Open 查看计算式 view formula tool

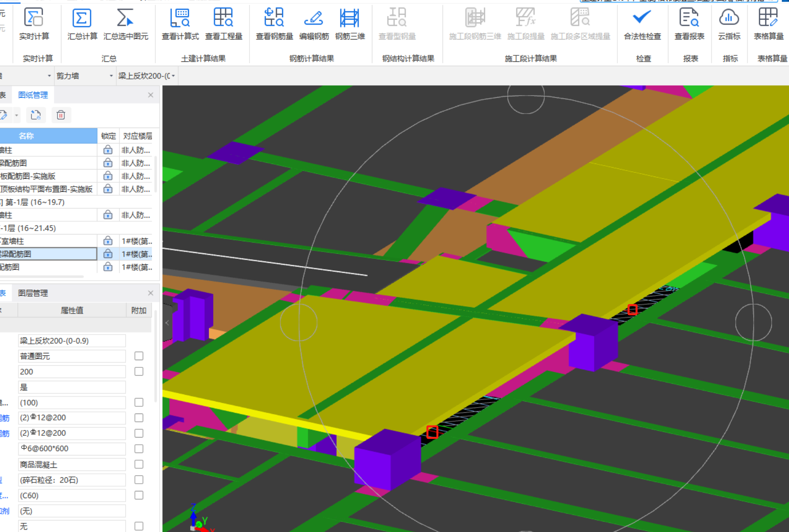click(x=180, y=24)
